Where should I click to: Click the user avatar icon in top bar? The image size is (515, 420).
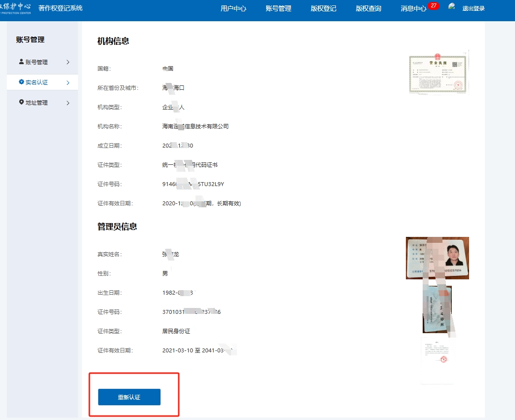(x=452, y=7)
